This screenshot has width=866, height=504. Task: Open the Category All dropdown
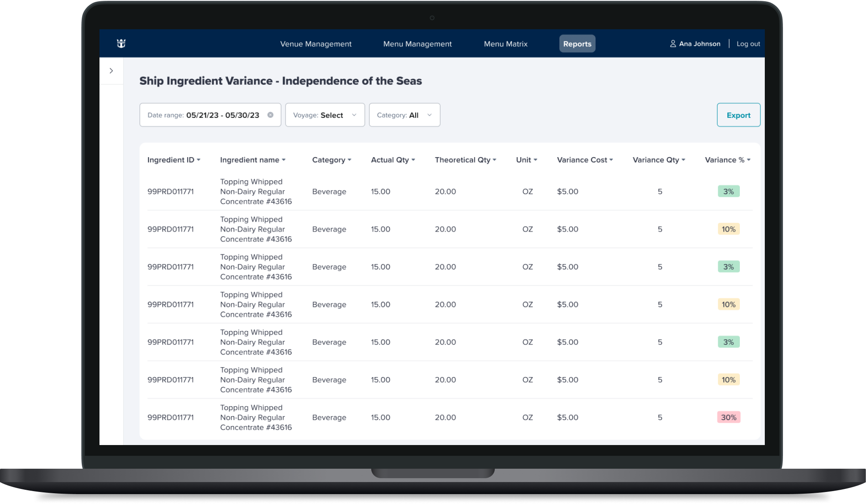pos(404,115)
